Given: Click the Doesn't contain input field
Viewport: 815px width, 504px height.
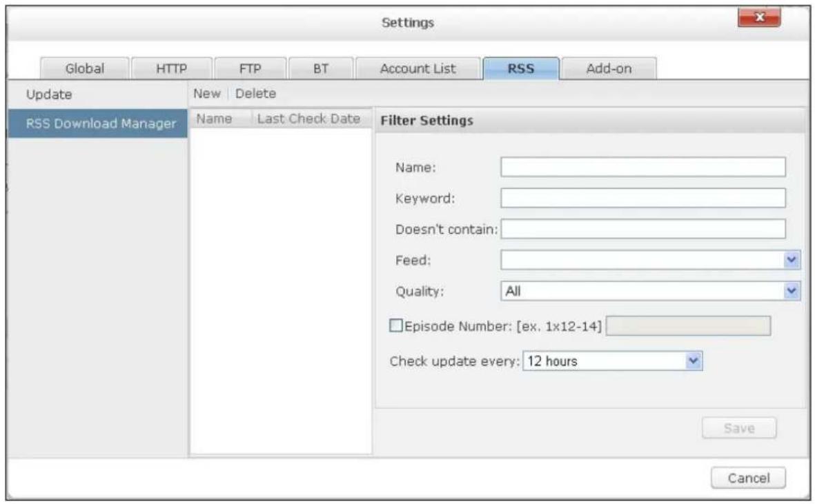Looking at the screenshot, I should (643, 229).
